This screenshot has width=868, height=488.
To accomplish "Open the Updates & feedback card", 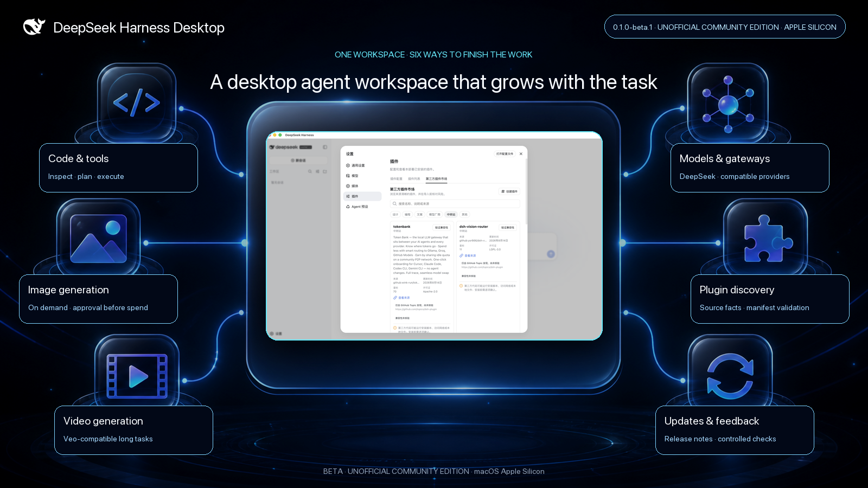I will coord(735,430).
